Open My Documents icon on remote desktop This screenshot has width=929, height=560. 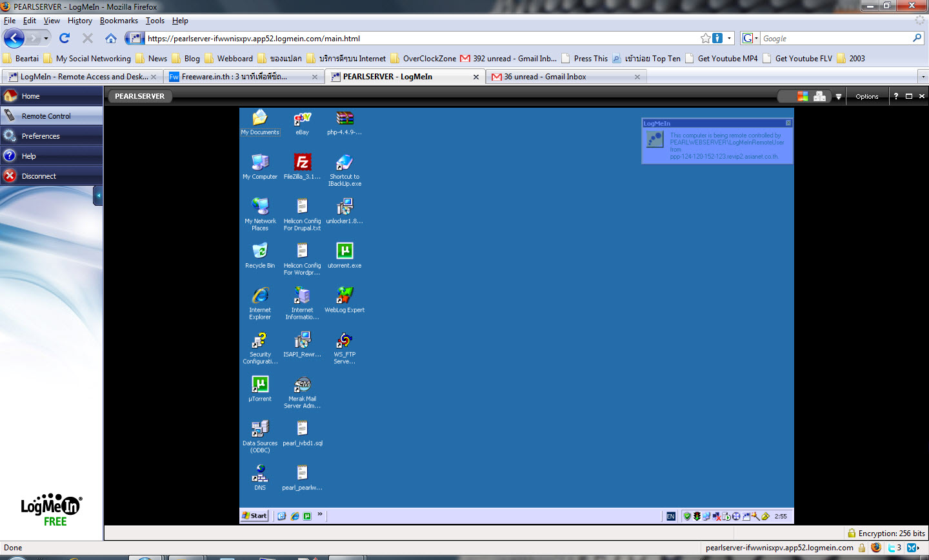260,122
